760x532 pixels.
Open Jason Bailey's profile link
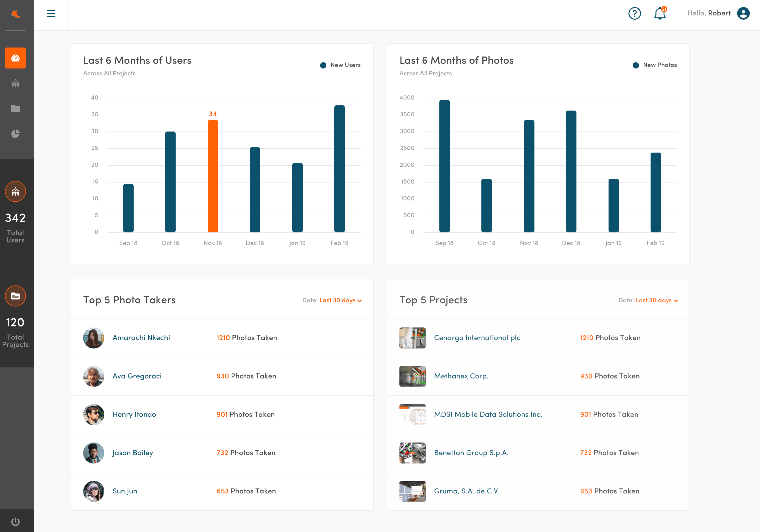(133, 453)
